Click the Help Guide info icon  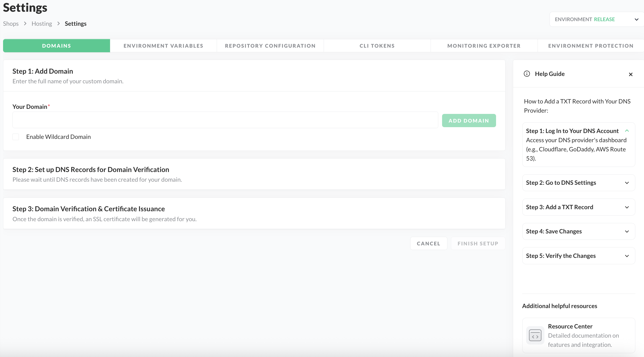pyautogui.click(x=527, y=74)
